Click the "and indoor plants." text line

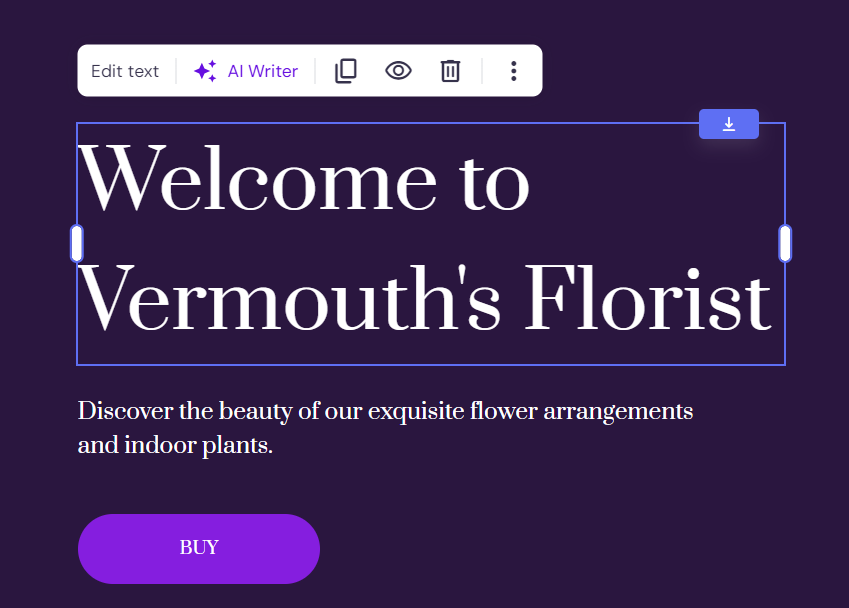click(x=175, y=445)
